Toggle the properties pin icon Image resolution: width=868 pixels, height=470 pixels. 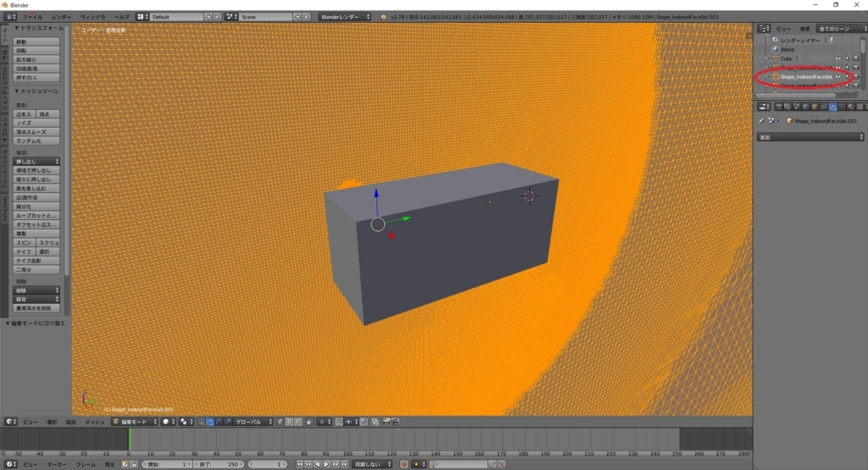click(761, 121)
